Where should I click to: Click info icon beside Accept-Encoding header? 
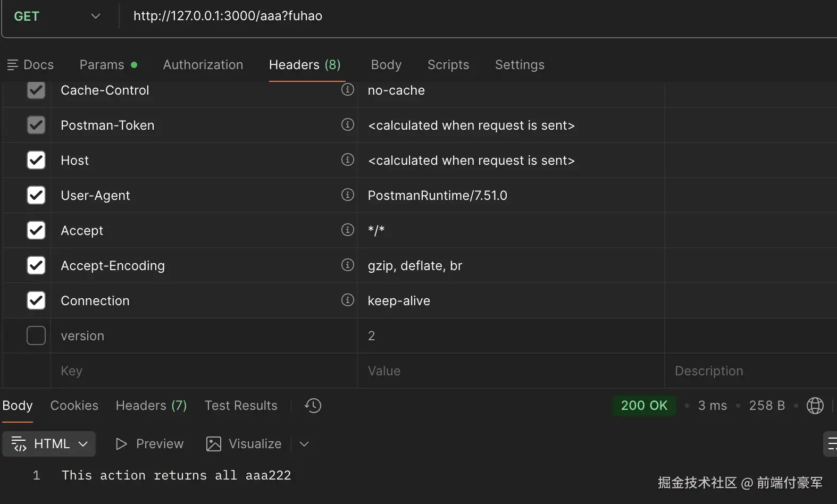(x=347, y=265)
